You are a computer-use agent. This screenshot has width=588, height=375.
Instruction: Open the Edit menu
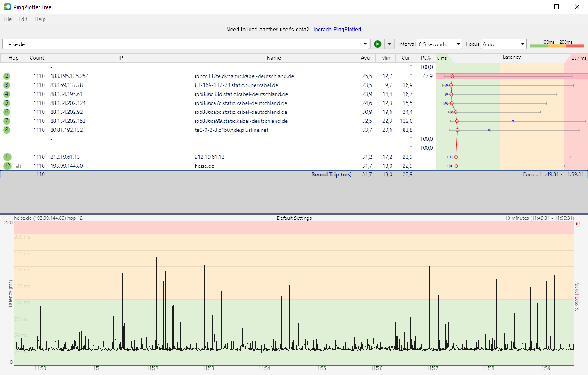tap(23, 19)
